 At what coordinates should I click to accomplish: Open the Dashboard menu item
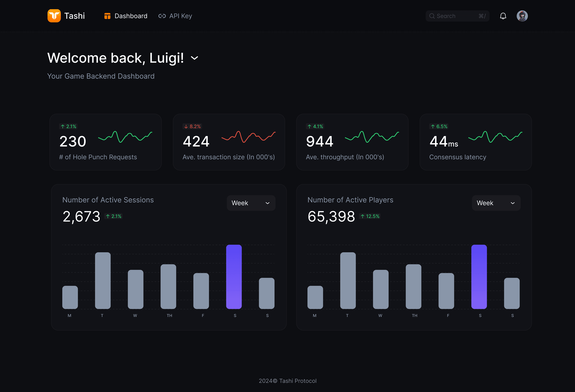[126, 16]
